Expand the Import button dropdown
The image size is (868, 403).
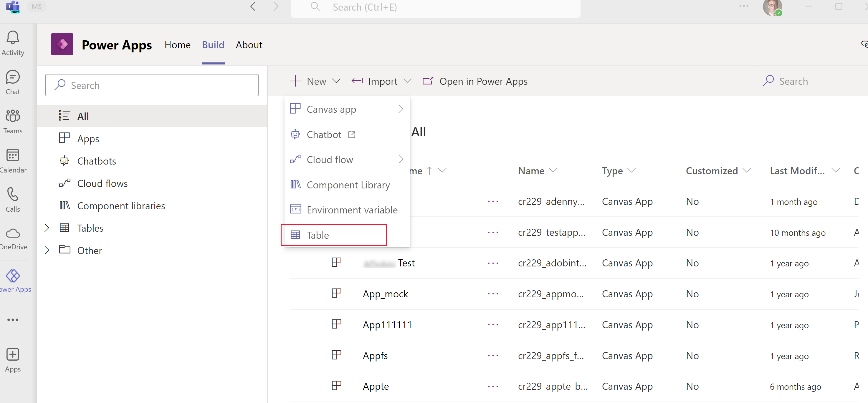click(x=407, y=81)
